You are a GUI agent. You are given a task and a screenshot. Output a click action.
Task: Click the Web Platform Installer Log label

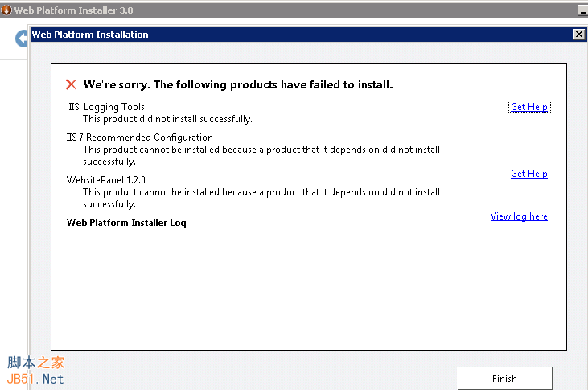tap(126, 223)
